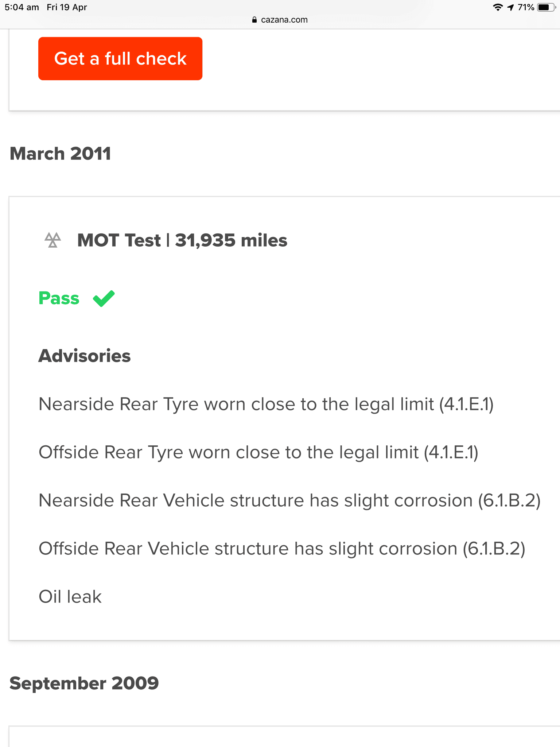Tap MOT Test 31,935 miles title
Viewport: 560px width, 747px height.
(182, 240)
